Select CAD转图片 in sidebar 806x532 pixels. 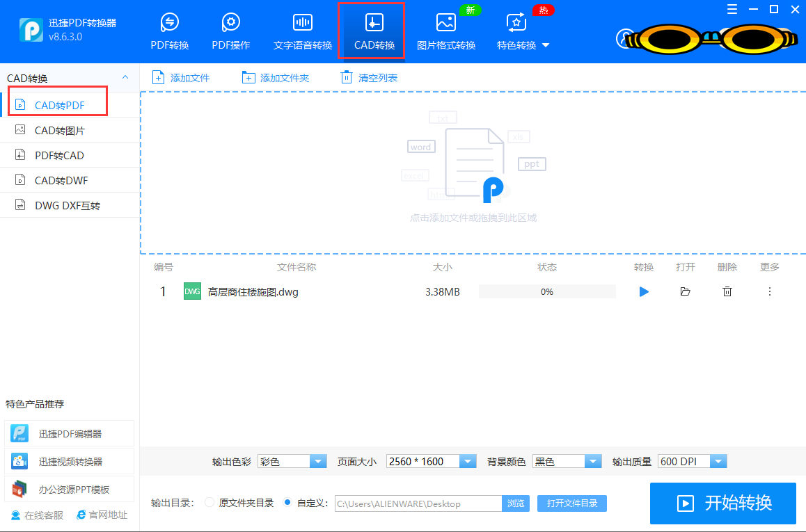tap(70, 130)
